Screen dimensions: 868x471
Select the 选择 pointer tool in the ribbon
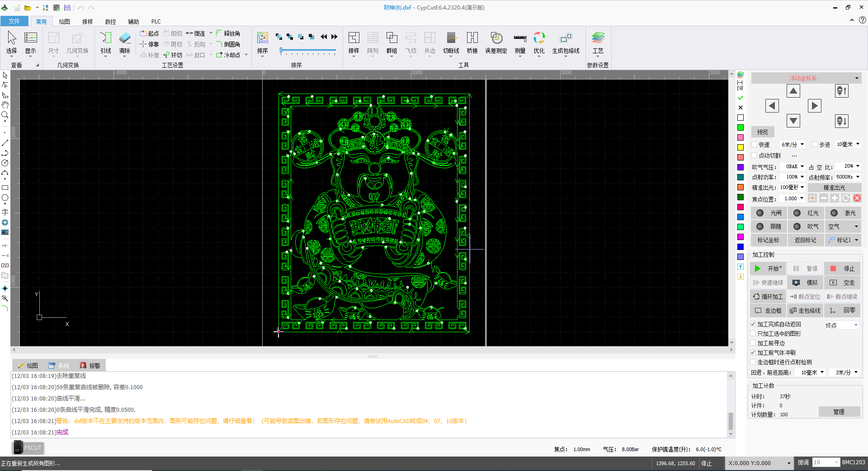point(12,42)
